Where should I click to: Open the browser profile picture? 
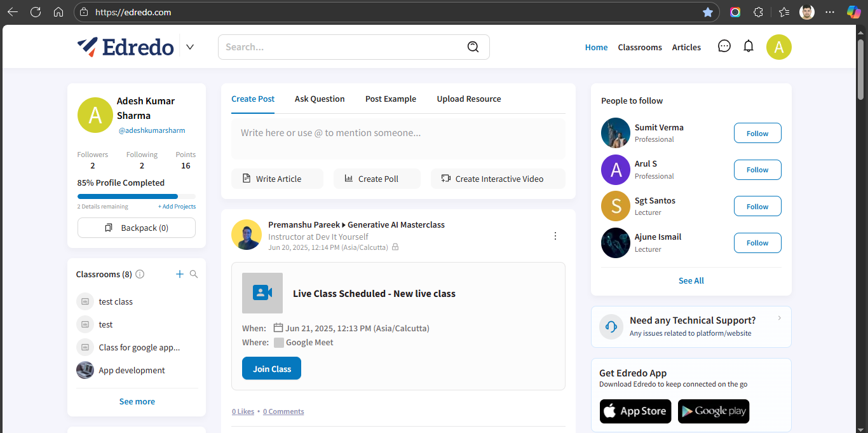coord(807,12)
